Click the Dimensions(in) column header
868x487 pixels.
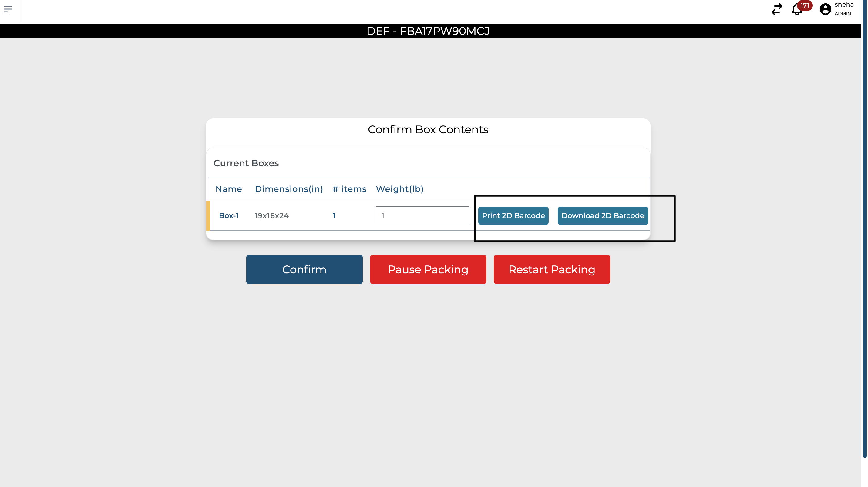point(289,189)
